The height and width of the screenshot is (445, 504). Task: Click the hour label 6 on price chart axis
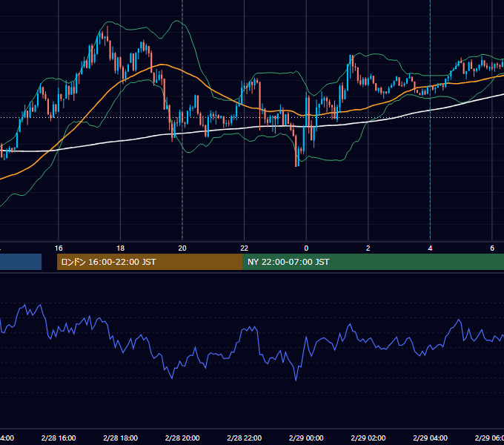(492, 248)
